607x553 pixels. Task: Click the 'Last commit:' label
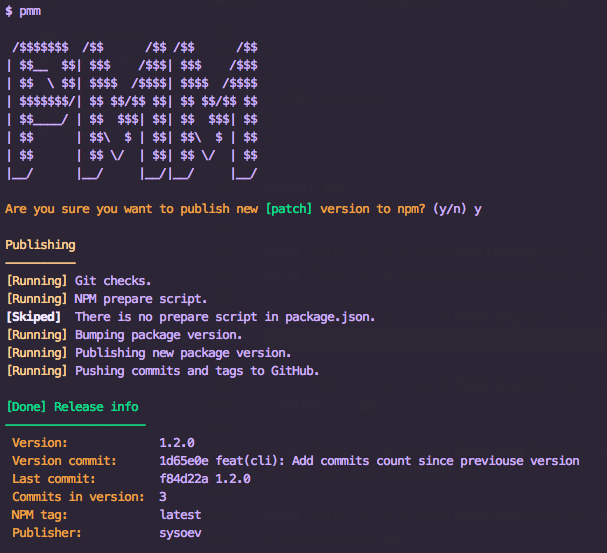tap(54, 479)
